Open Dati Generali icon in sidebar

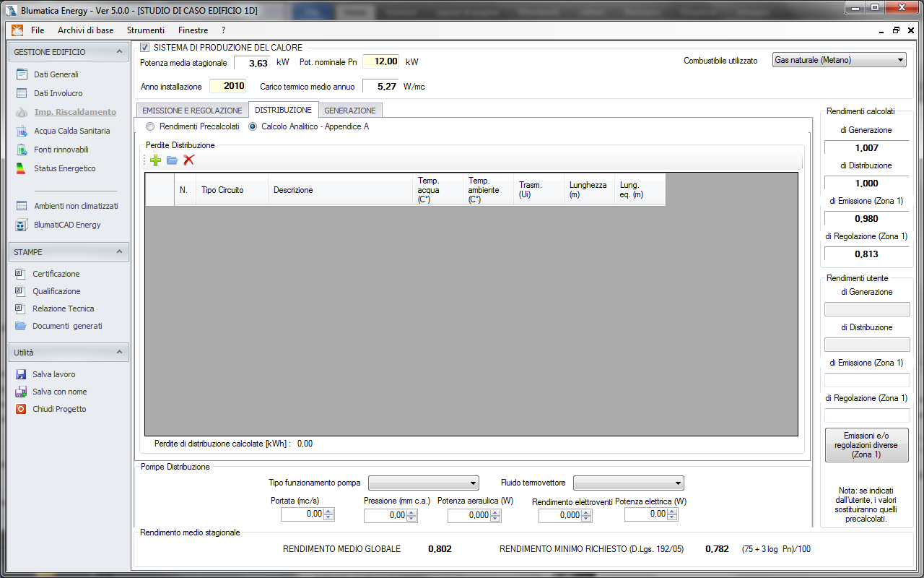click(x=22, y=74)
